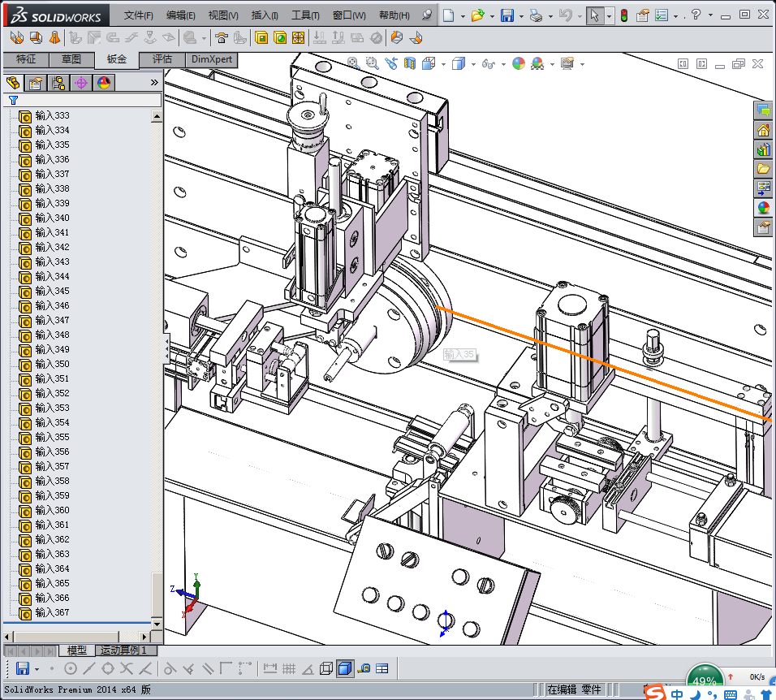
Task: Switch to the PropertyManager panel icon
Action: tap(35, 83)
